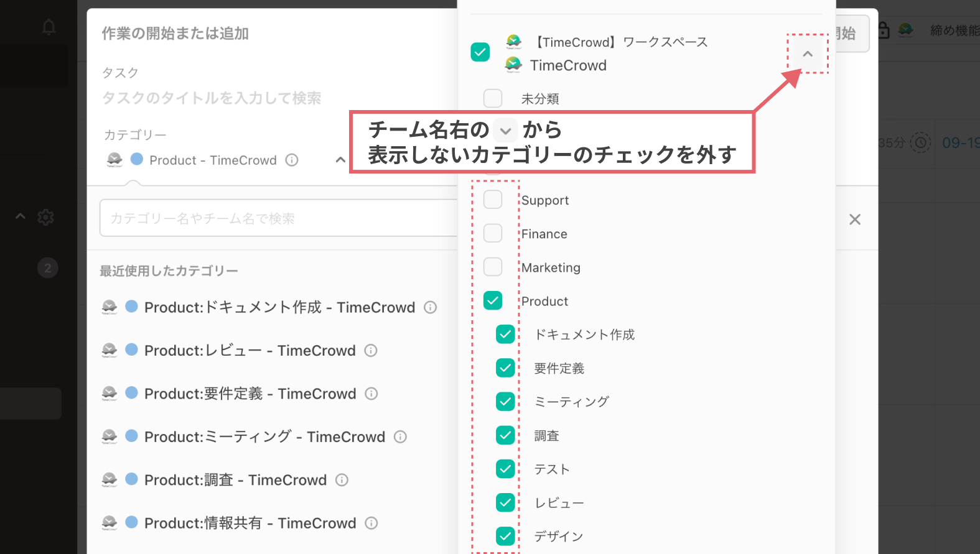This screenshot has height=554, width=980.
Task: Select Product:ミーティング - TimeCrowd recent category
Action: [264, 436]
